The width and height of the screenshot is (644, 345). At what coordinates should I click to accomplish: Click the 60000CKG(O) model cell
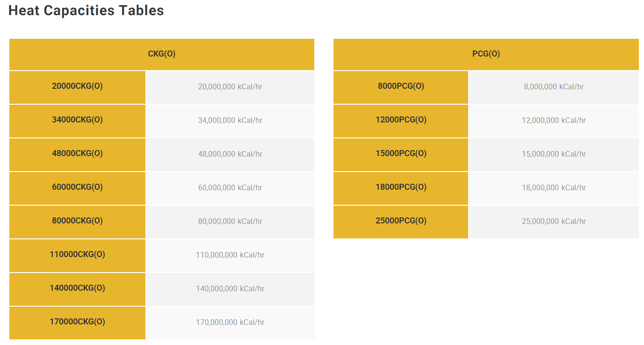point(77,188)
